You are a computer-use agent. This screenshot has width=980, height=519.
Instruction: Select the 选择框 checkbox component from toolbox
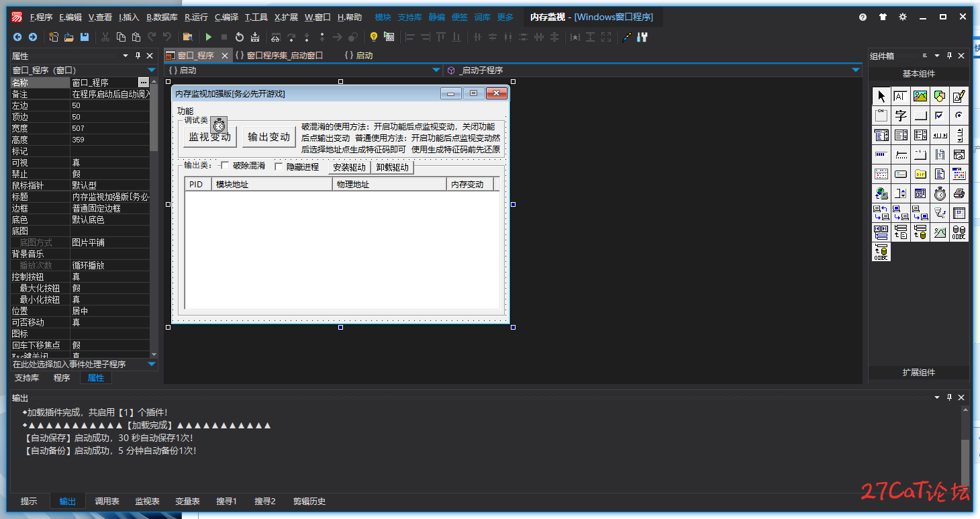[x=939, y=115]
